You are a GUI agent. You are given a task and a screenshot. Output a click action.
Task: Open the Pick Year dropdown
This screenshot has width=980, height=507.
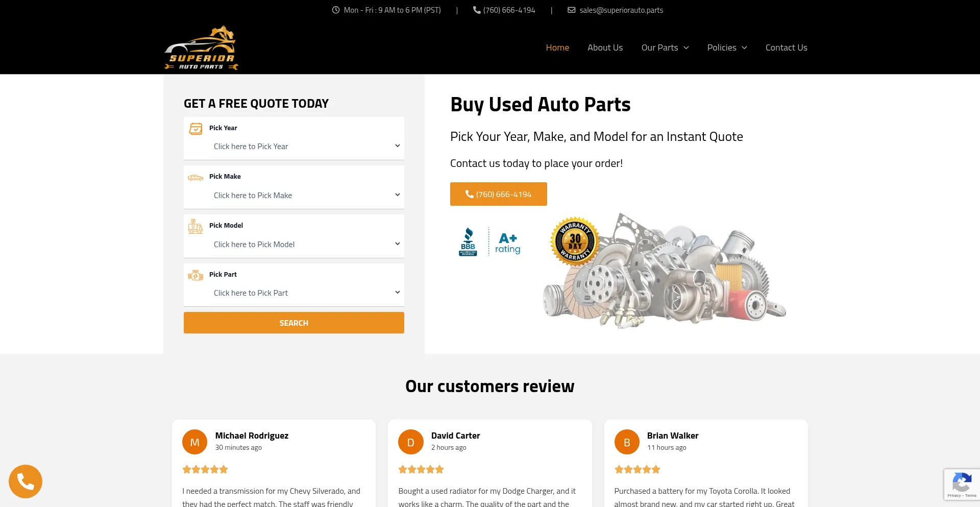[306, 147]
